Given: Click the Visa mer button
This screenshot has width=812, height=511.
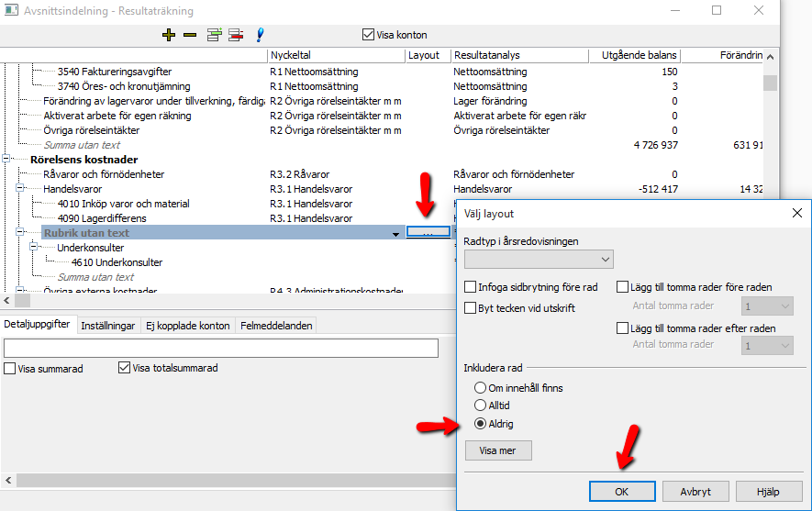Looking at the screenshot, I should [x=497, y=450].
